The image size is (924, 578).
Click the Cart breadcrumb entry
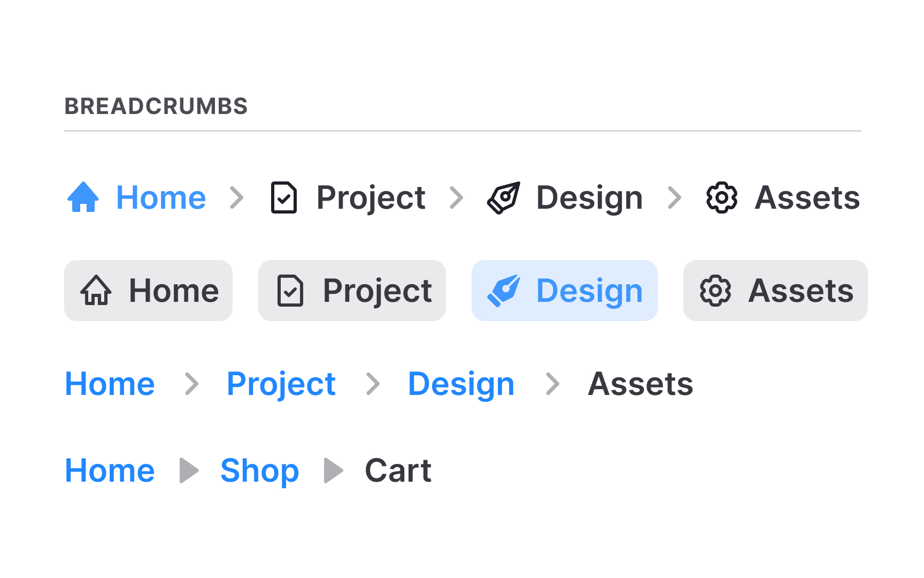[x=397, y=470]
